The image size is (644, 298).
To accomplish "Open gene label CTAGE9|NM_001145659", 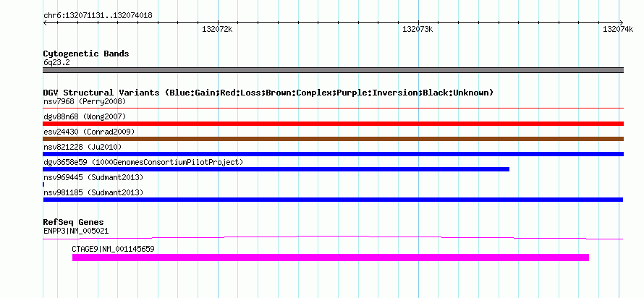I will (113, 249).
